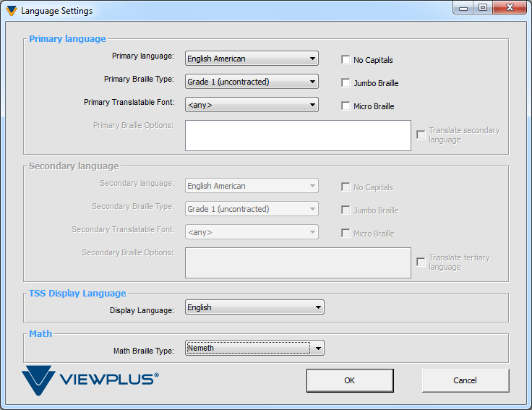Click the Translate tertiary language checkbox
The image size is (532, 410).
(x=421, y=262)
